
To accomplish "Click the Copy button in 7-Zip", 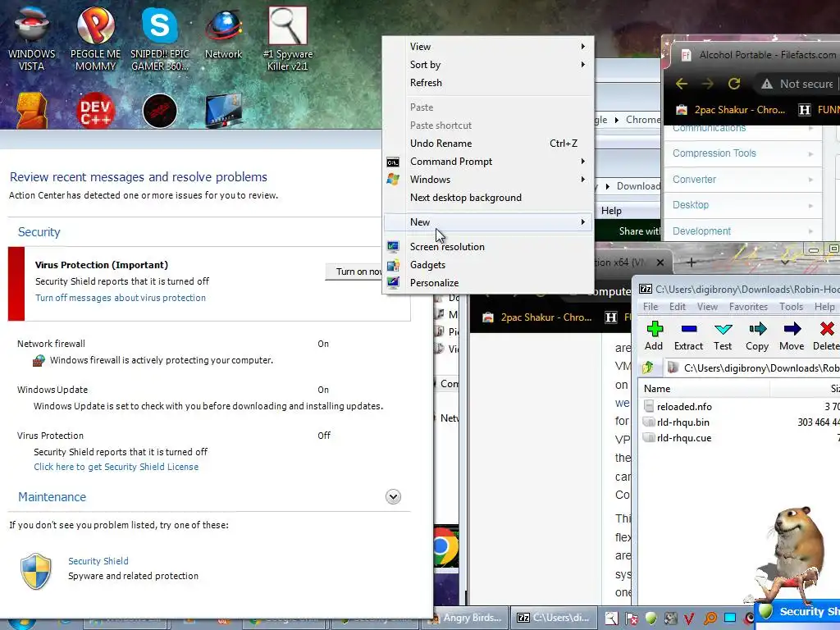I will click(x=757, y=336).
